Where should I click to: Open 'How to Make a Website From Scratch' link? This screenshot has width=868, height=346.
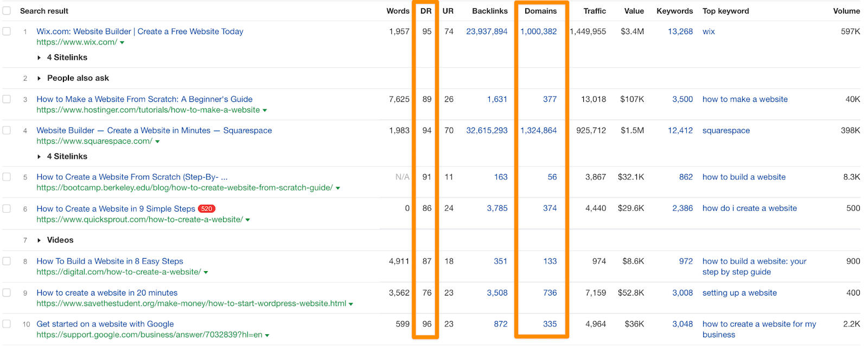(144, 99)
